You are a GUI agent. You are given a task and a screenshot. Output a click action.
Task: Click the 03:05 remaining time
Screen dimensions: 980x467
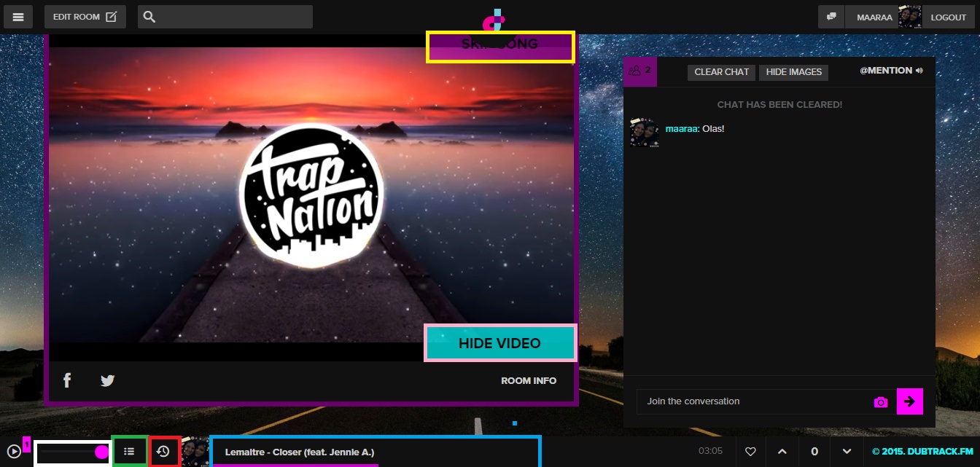tap(710, 451)
